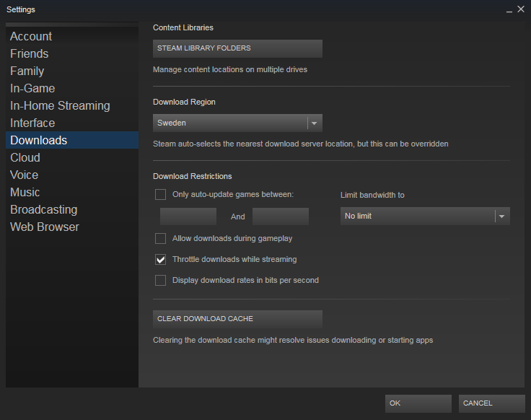Screen dimensions: 531x420
Task: Expand the Limit bandwidth to dropdown
Action: point(425,216)
